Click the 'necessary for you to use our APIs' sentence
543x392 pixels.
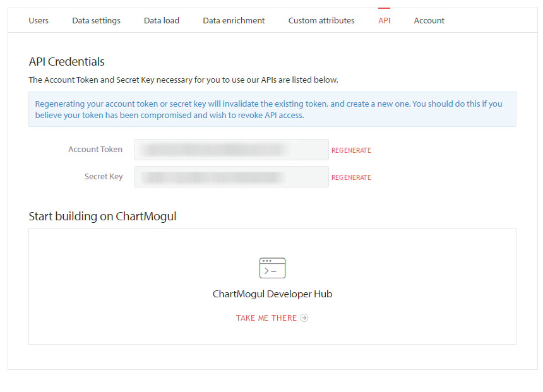[x=183, y=80]
